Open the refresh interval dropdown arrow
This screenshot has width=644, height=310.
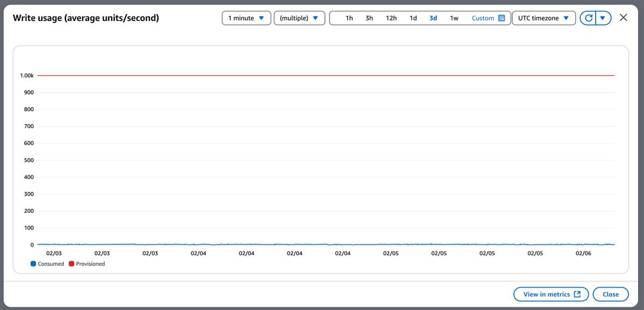[x=603, y=18]
